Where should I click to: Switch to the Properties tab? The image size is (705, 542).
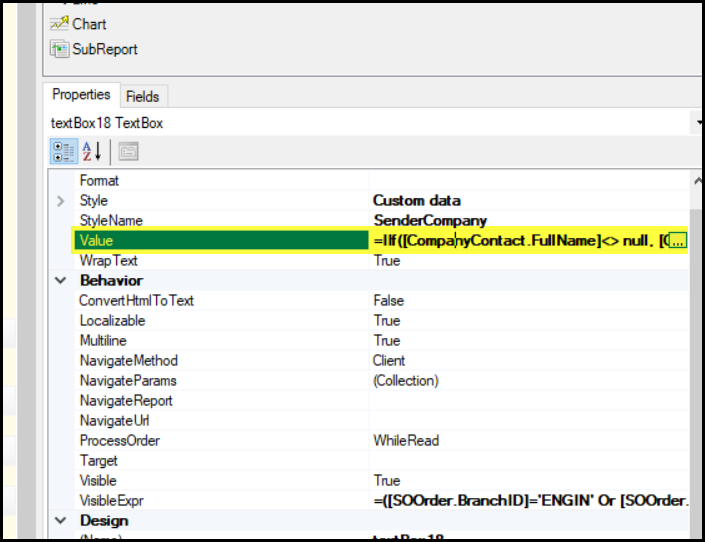pyautogui.click(x=81, y=95)
